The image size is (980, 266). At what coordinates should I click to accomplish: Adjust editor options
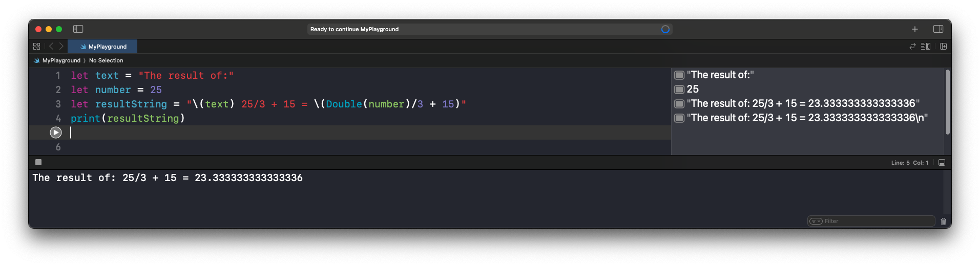(x=926, y=46)
